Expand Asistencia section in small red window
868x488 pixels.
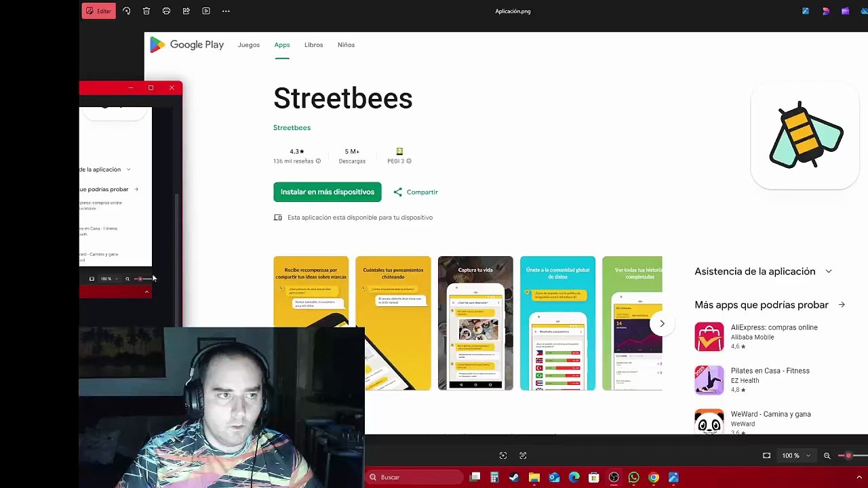click(128, 169)
